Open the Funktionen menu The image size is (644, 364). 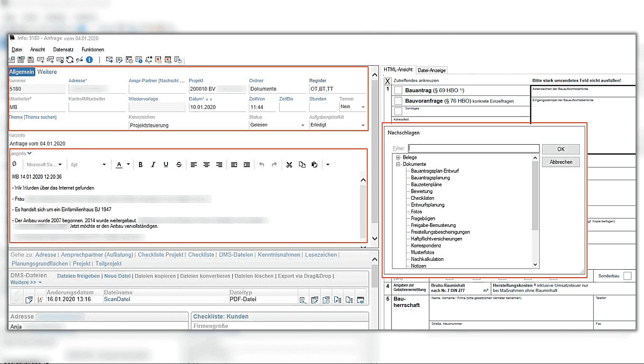pos(93,49)
